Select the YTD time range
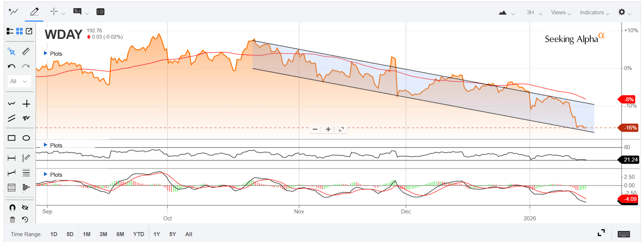The height and width of the screenshot is (242, 644). click(x=139, y=234)
